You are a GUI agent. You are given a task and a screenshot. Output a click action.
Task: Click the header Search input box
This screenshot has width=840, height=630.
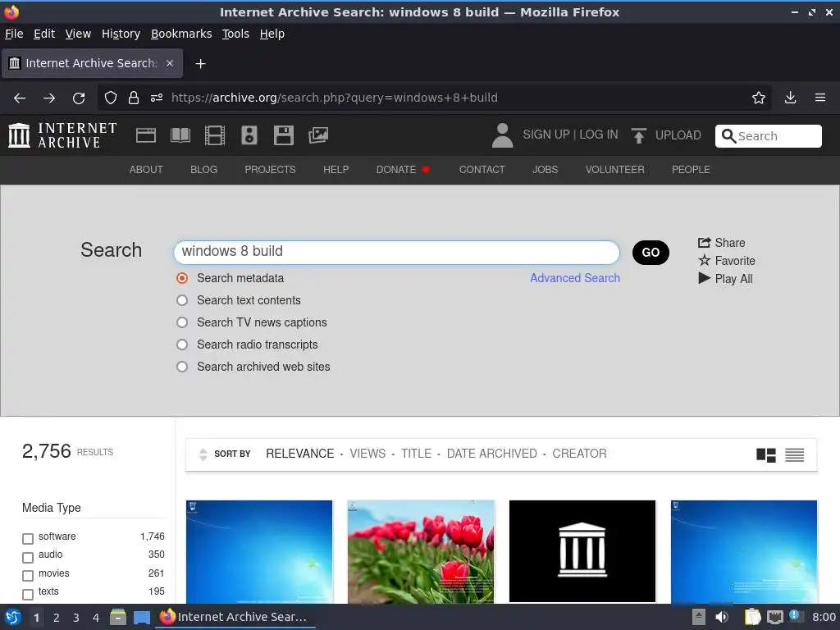[768, 136]
